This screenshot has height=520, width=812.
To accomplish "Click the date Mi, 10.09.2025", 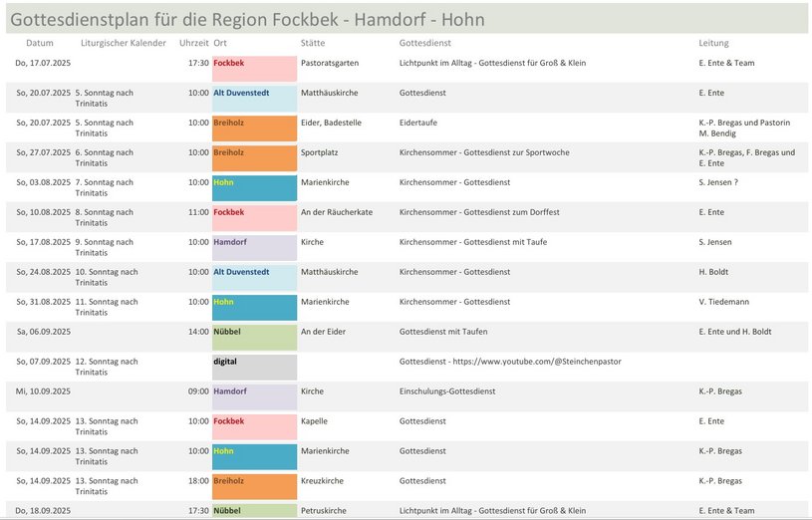I will 43,391.
